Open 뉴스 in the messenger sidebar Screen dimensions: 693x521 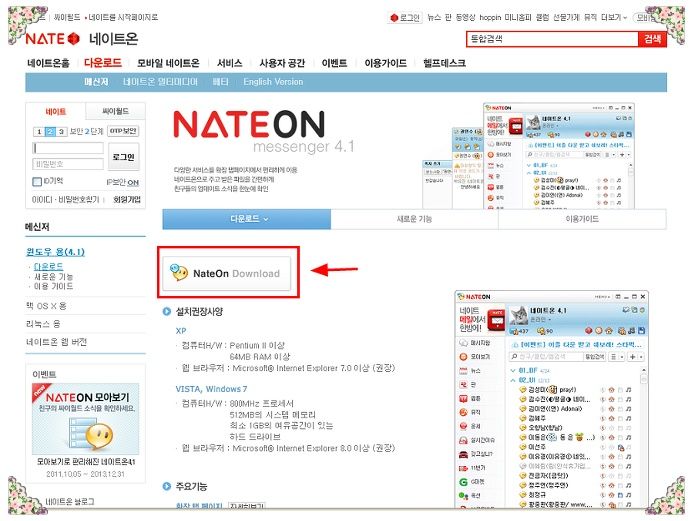coord(470,371)
